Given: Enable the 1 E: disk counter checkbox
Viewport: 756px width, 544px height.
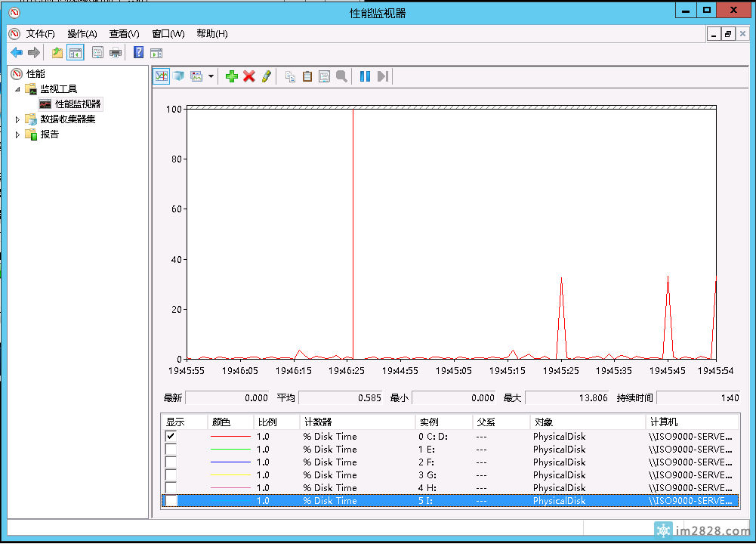Looking at the screenshot, I should pyautogui.click(x=171, y=449).
